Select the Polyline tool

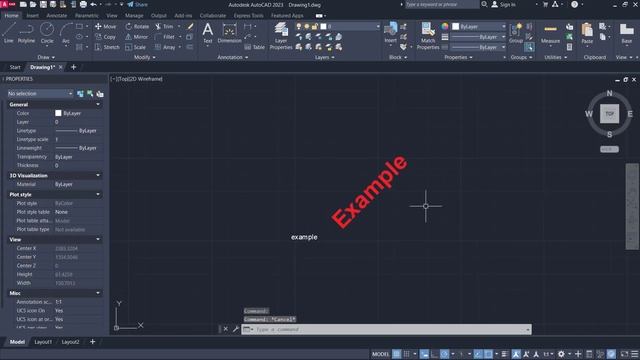26,32
